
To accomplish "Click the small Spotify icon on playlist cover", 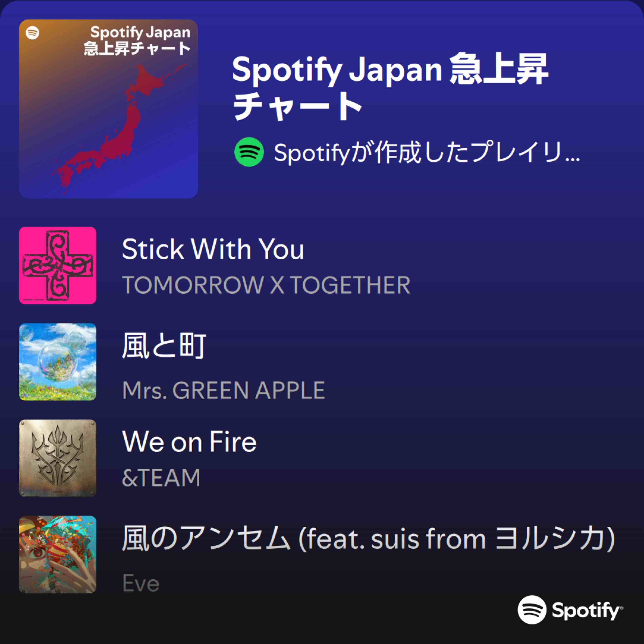I will (32, 33).
